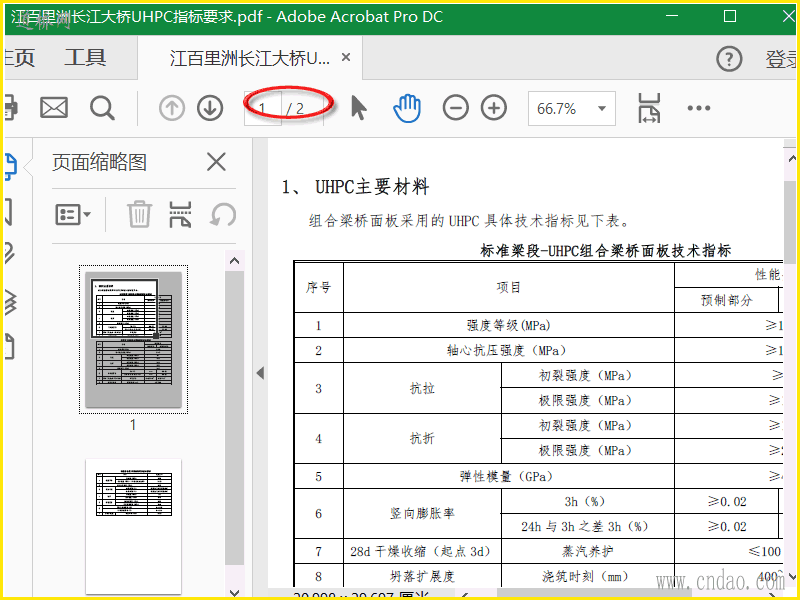The width and height of the screenshot is (800, 600).
Task: Open help question mark icon
Action: coord(729,59)
